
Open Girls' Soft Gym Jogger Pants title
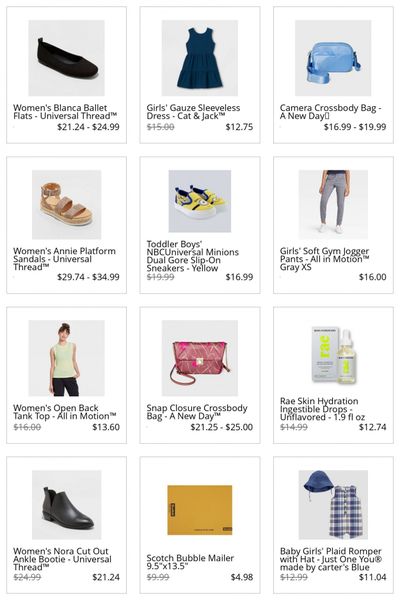325,259
